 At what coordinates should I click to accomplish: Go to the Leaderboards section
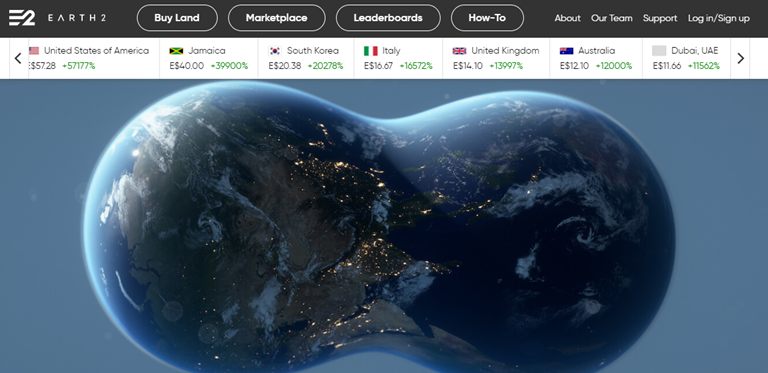coord(388,18)
